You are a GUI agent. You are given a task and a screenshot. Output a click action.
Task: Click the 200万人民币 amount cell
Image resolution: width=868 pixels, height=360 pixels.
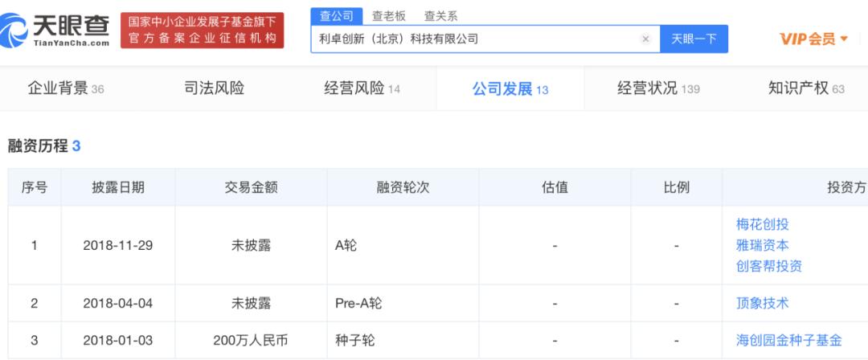point(251,340)
